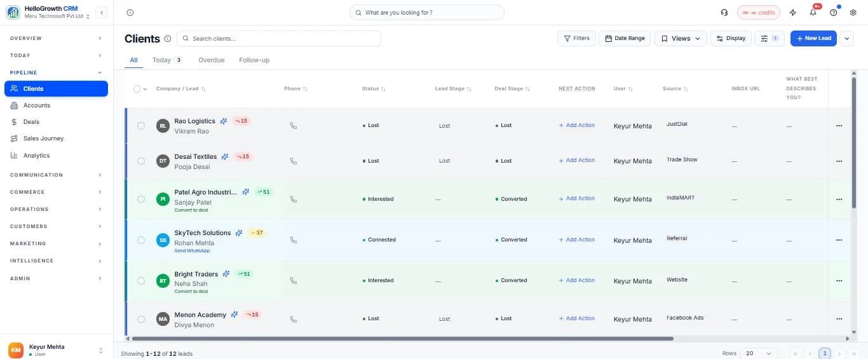
Task: Open more options for Menon Academy row
Action: point(839,319)
